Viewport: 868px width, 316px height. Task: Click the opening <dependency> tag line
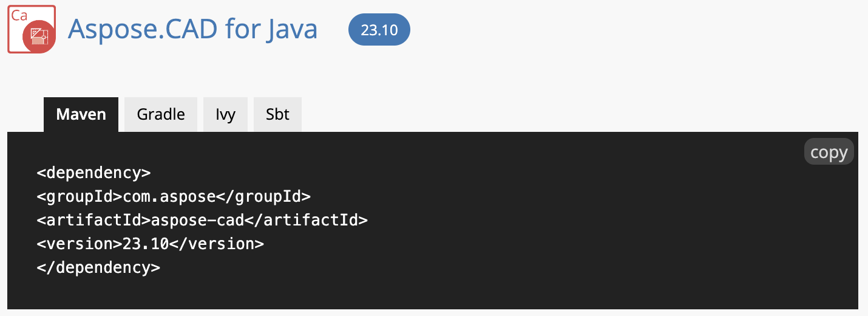tap(93, 173)
